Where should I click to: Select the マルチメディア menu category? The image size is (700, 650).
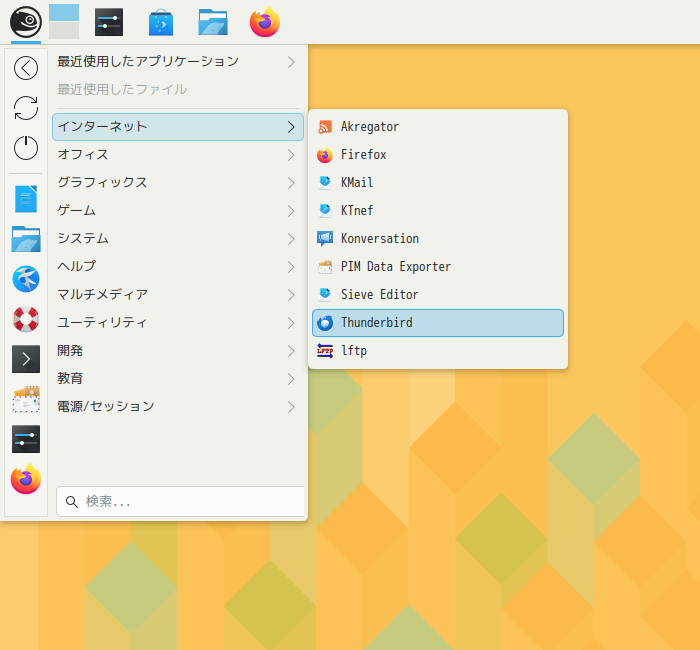(x=178, y=295)
